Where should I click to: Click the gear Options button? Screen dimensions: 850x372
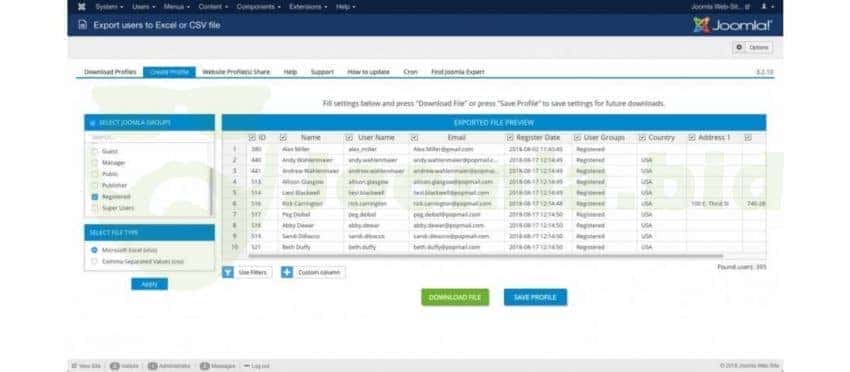[752, 47]
